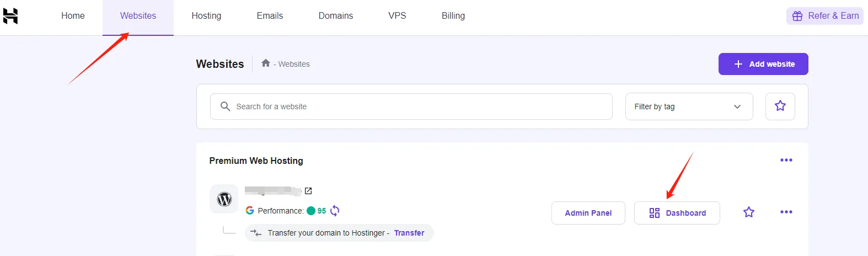Viewport: 868px width, 256px height.
Task: Click the home breadcrumb icon
Action: [266, 63]
